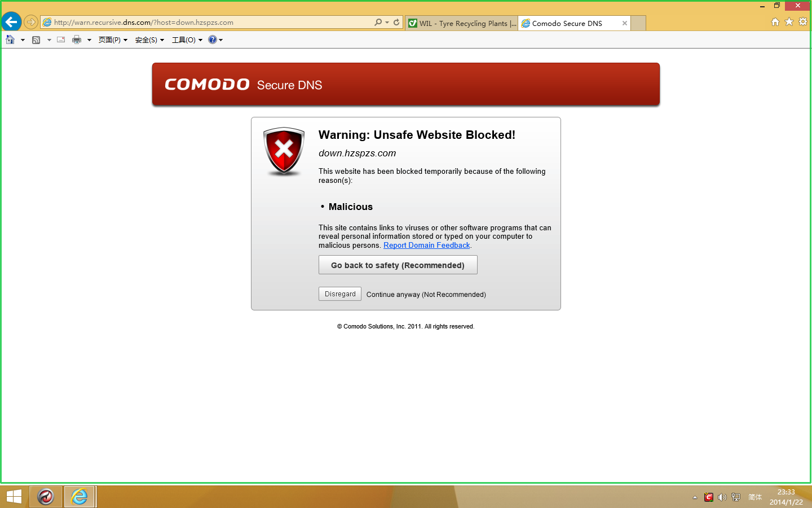Show hidden tray icons arrow

695,497
